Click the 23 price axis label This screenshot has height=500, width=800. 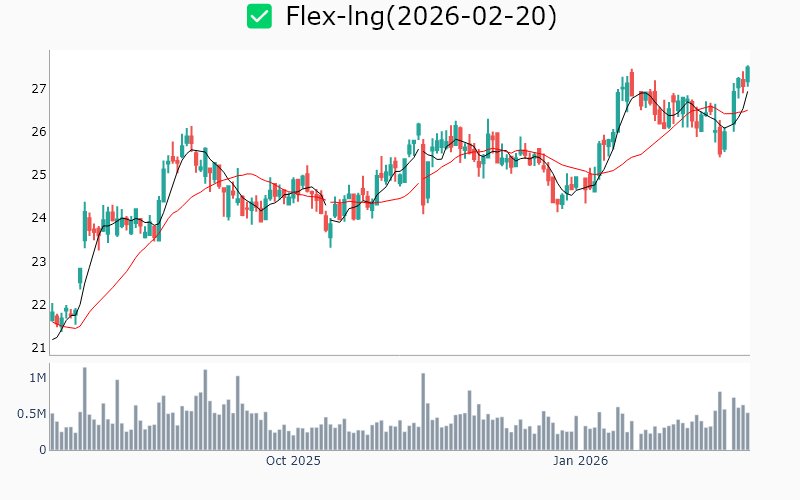pyautogui.click(x=37, y=262)
